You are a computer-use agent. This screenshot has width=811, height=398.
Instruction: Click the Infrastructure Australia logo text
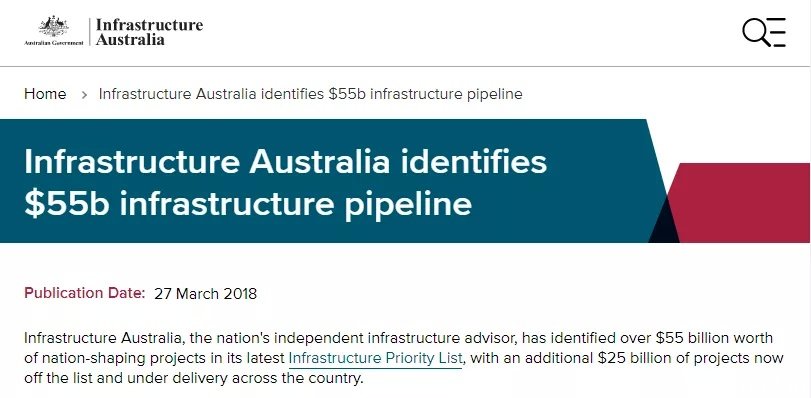[149, 32]
